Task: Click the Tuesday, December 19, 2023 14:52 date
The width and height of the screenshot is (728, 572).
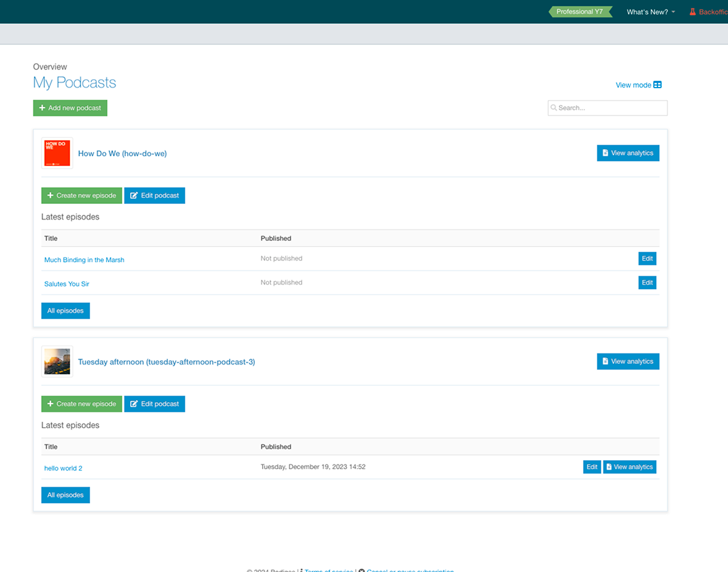Action: click(x=313, y=467)
